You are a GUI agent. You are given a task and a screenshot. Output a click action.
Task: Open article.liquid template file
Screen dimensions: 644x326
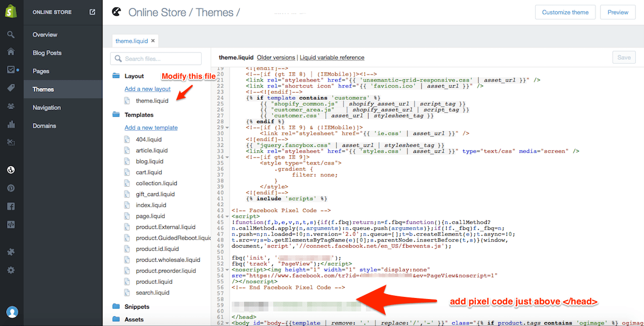click(151, 151)
